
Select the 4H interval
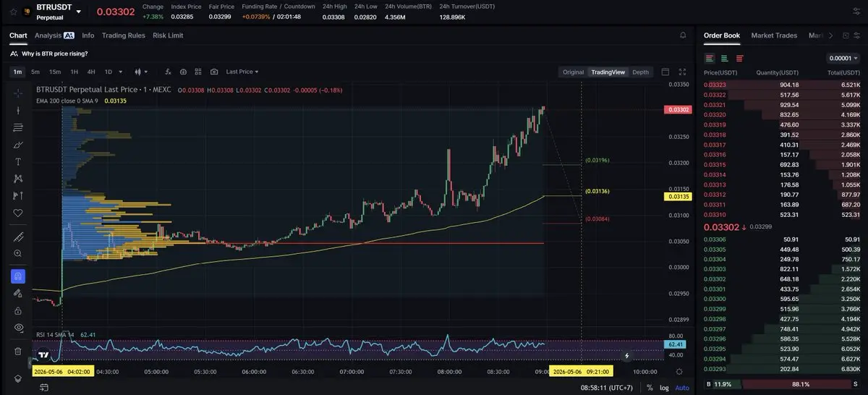tap(91, 72)
